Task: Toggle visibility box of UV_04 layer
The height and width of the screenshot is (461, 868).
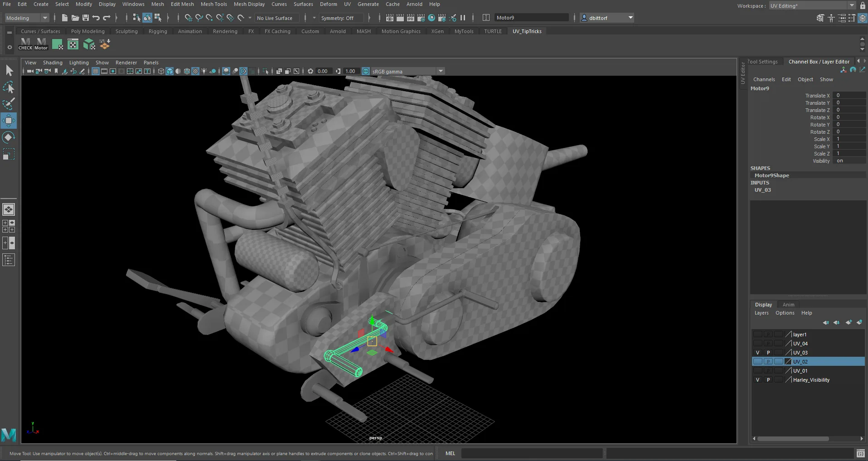Action: pyautogui.click(x=757, y=344)
